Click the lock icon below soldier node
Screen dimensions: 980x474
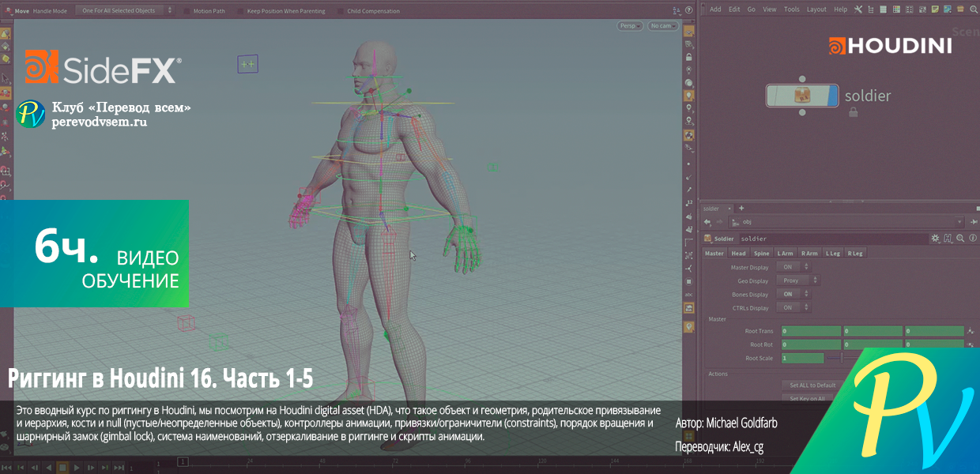[x=853, y=113]
